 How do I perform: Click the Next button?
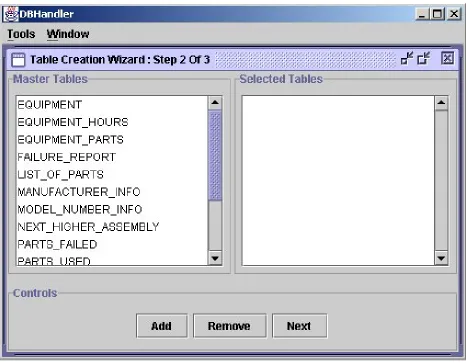pos(299,326)
